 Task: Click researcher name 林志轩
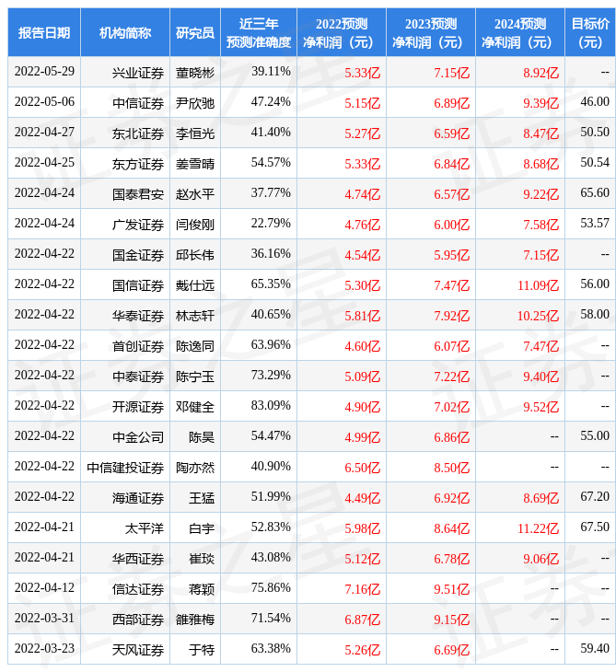195,317
